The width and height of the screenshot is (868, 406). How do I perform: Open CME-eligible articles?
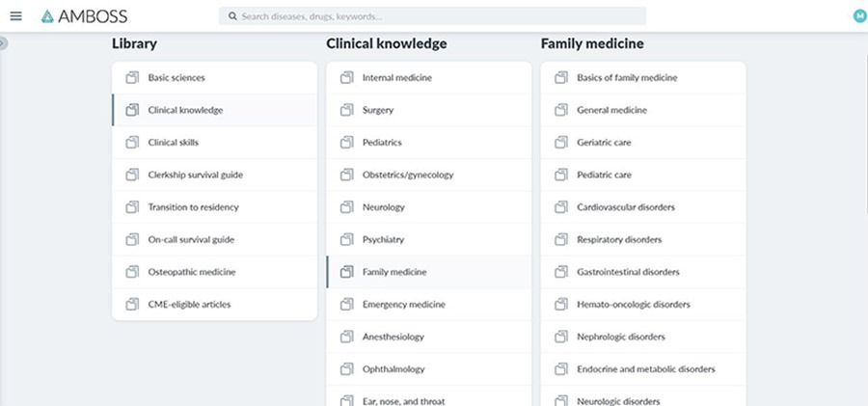[189, 305]
